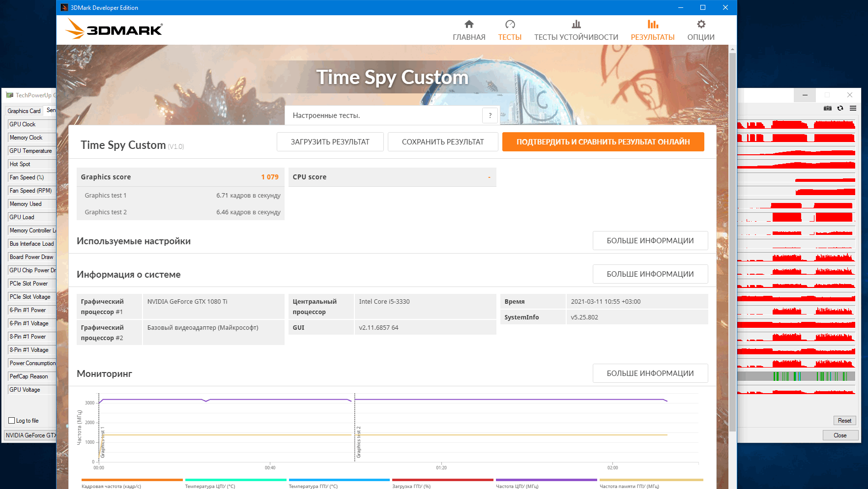This screenshot has height=489, width=868.
Task: Click ПОДТВЕРДИТЬ И СРАВНИТЬ РЕЗУЛЬТАТ ОНЛАЙН
Action: point(603,142)
